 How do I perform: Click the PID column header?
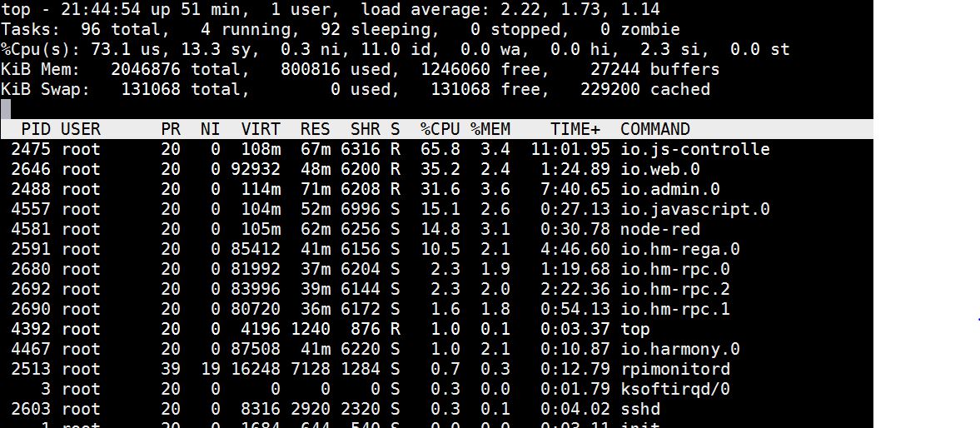[37, 129]
